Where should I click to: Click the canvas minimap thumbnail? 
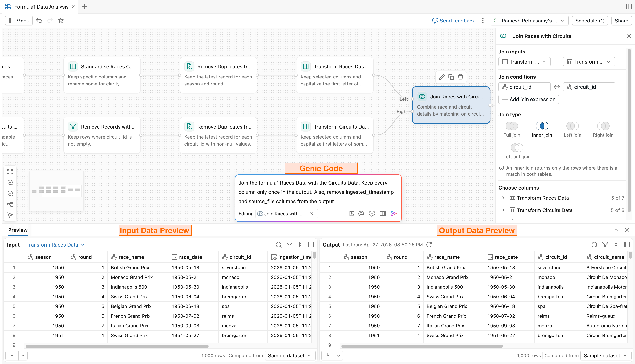[56, 191]
